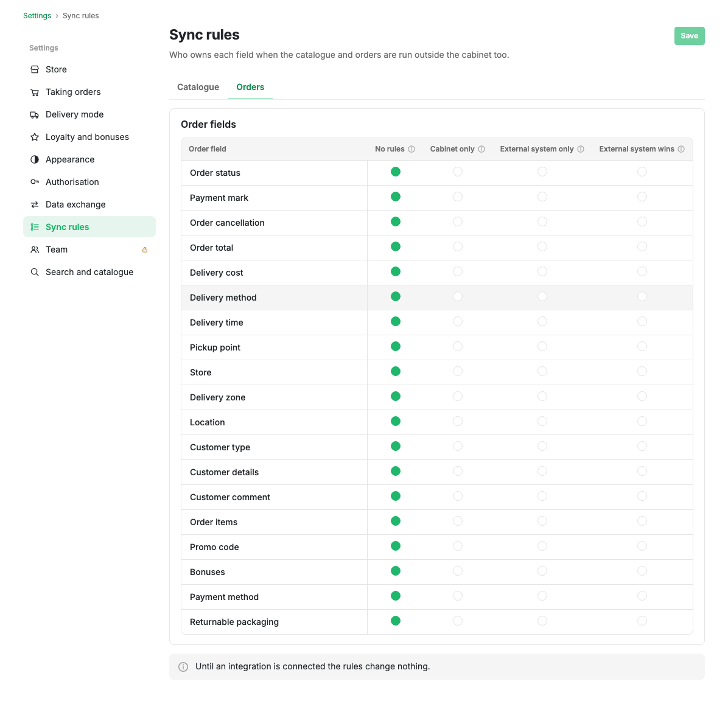Click the Appearance half-circle icon
This screenshot has width=728, height=701.
(x=34, y=159)
